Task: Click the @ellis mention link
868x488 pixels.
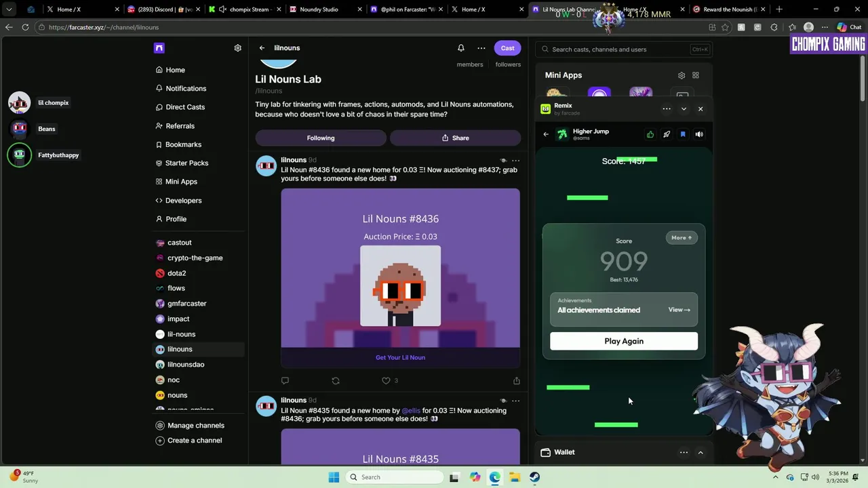Action: pyautogui.click(x=411, y=411)
